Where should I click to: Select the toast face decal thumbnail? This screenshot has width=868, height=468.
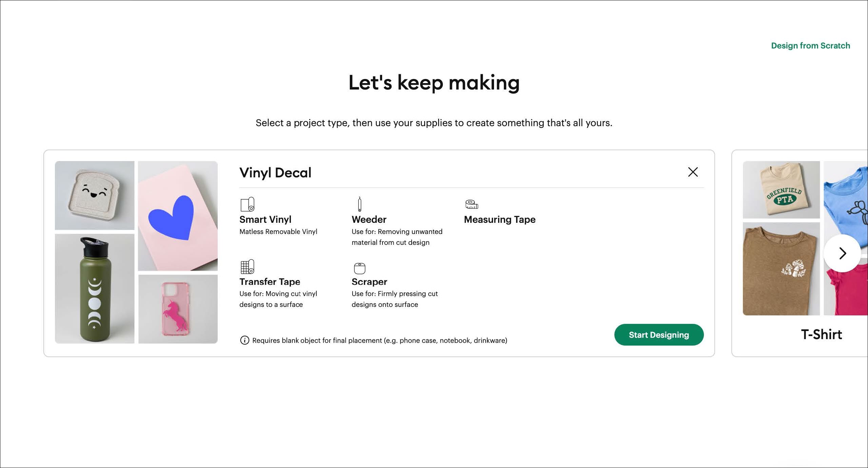tap(95, 195)
